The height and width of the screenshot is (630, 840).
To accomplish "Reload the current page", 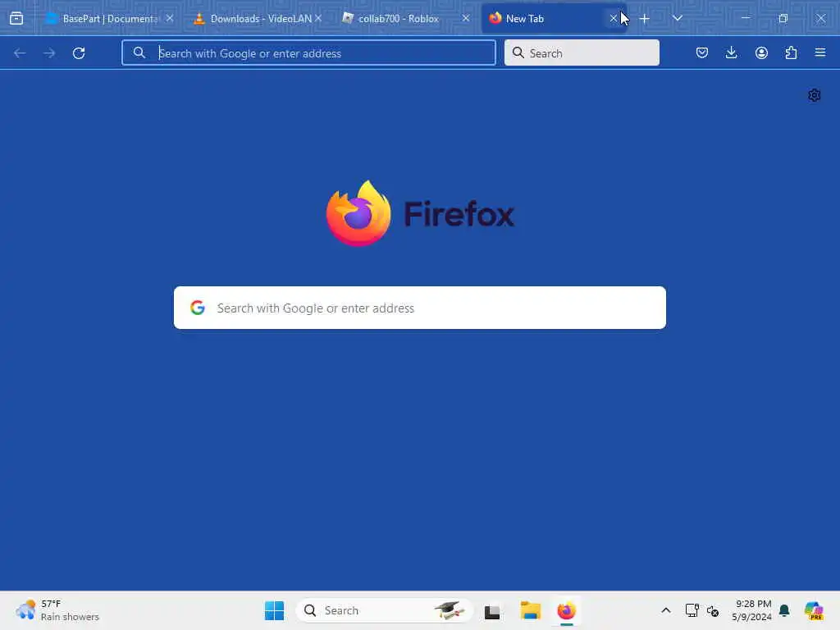I will tap(79, 53).
